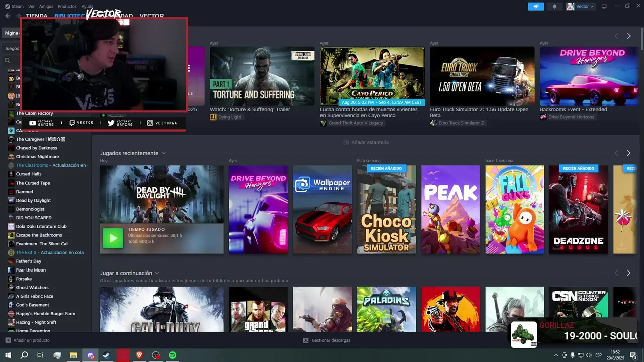644x362 pixels.
Task: Click the Ghost Watchers sidebar icon
Action: point(11,287)
